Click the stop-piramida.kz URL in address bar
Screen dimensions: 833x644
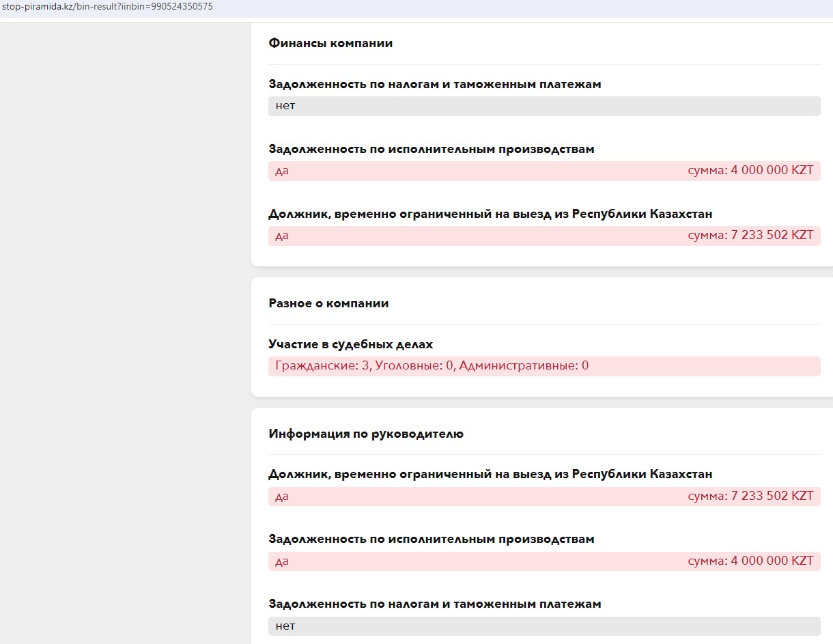pos(107,6)
